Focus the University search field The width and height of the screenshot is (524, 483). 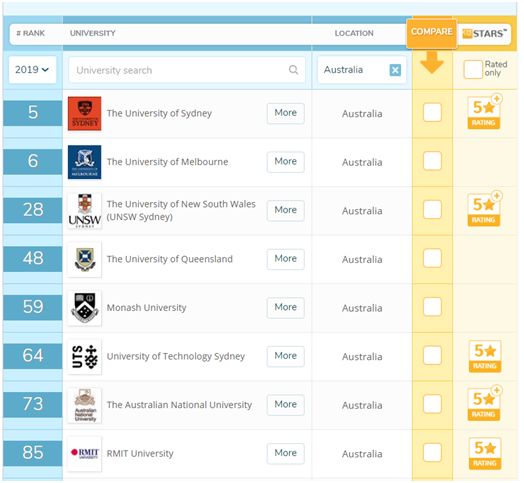point(186,70)
